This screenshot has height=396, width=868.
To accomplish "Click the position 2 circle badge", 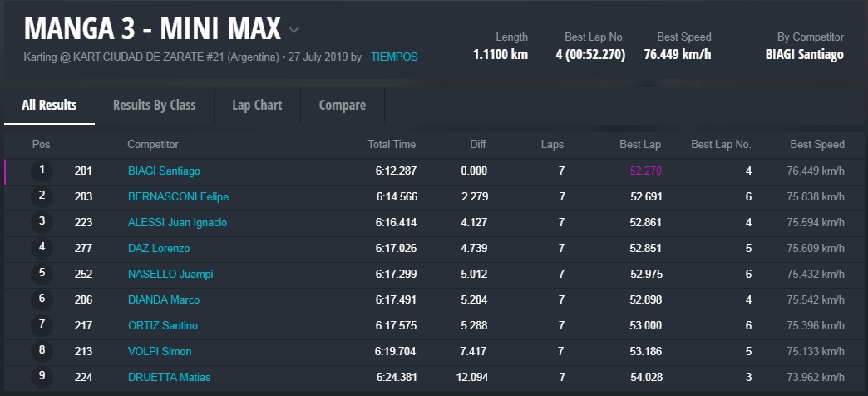I will pyautogui.click(x=42, y=196).
